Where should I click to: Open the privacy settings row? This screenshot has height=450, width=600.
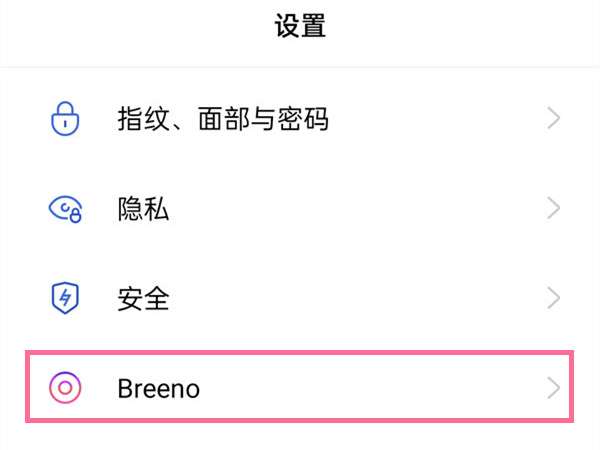click(x=350, y=208)
